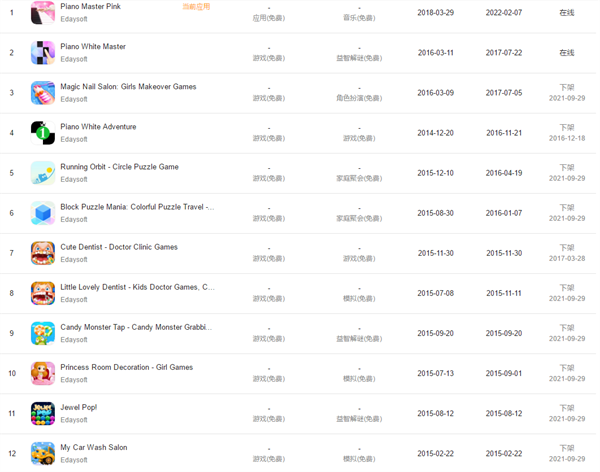Image resolution: width=600 pixels, height=472 pixels.
Task: Click the Piano White Adventure app icon
Action: pos(43,133)
